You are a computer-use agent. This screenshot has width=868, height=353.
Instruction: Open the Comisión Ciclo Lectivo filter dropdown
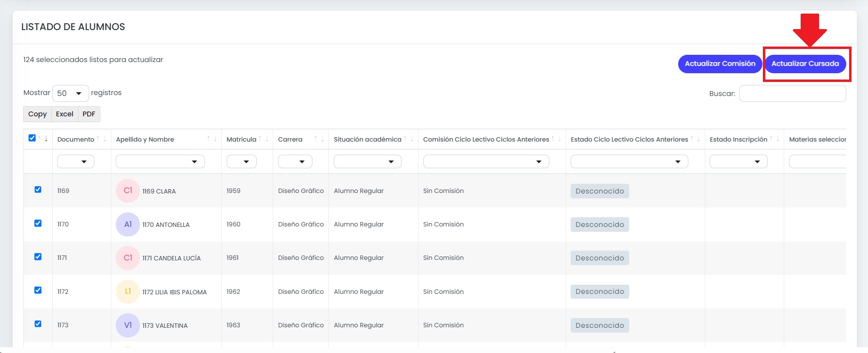tap(486, 161)
